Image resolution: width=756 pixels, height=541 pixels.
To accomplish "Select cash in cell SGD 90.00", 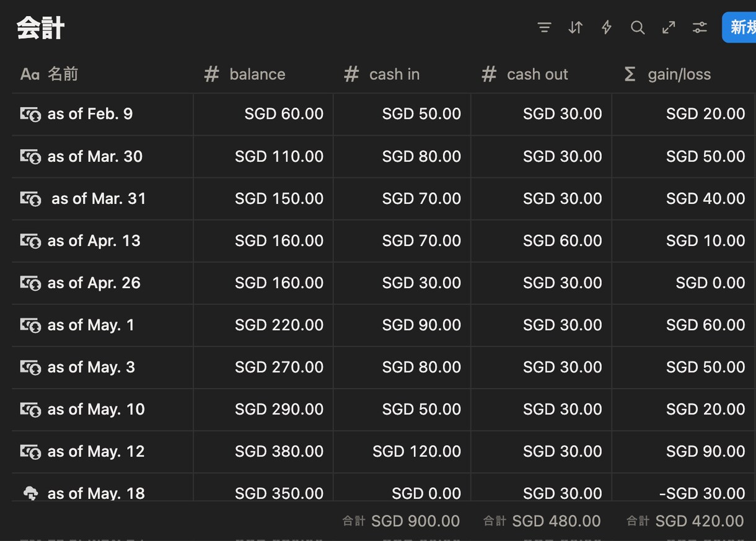I will coord(402,325).
